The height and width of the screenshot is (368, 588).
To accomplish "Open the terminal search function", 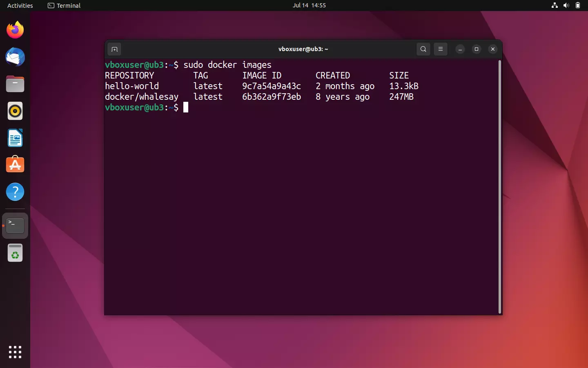I will point(423,49).
